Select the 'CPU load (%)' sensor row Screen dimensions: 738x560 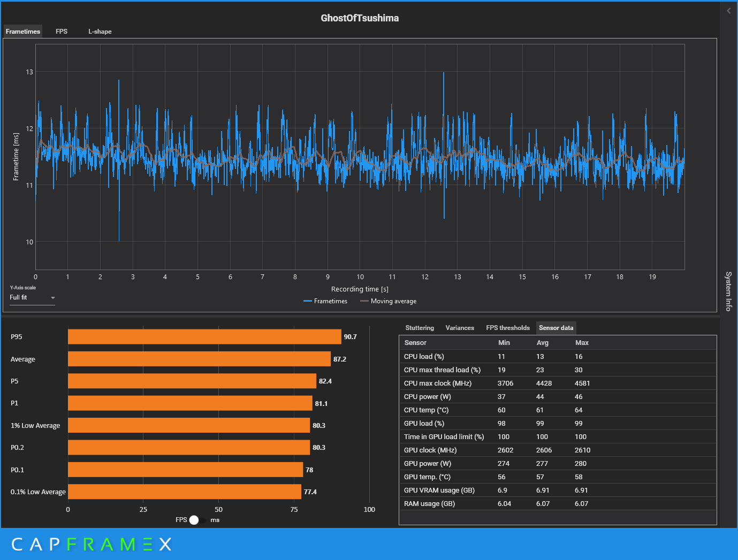[557, 356]
